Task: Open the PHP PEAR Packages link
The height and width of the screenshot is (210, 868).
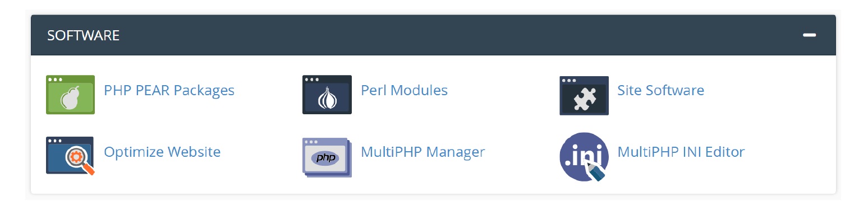Action: tap(169, 90)
